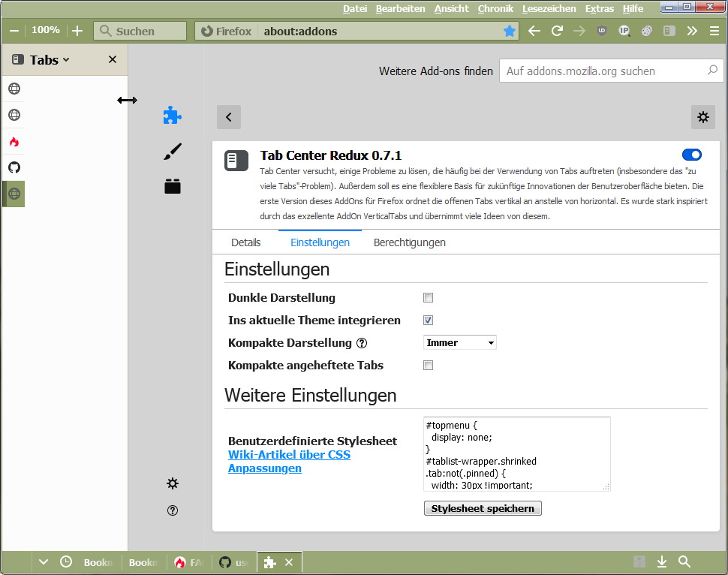This screenshot has width=728, height=575.
Task: Go back with the toolbar arrow
Action: click(x=534, y=31)
